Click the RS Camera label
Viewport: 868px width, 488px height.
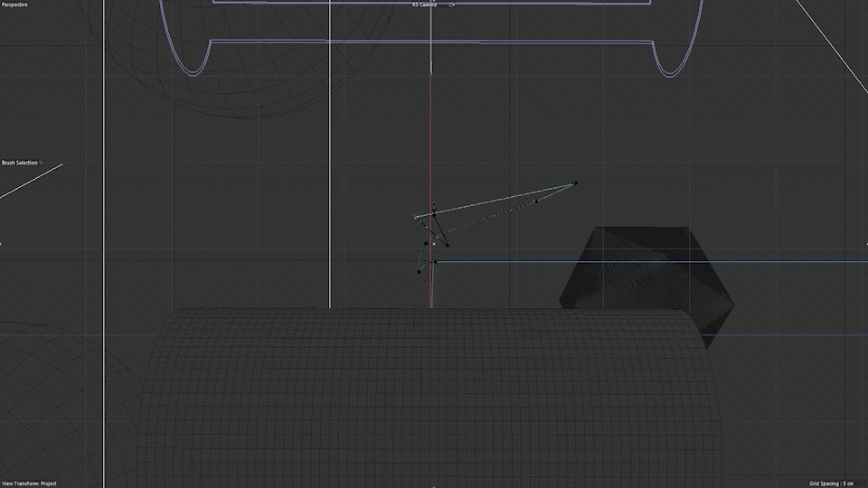click(x=425, y=5)
